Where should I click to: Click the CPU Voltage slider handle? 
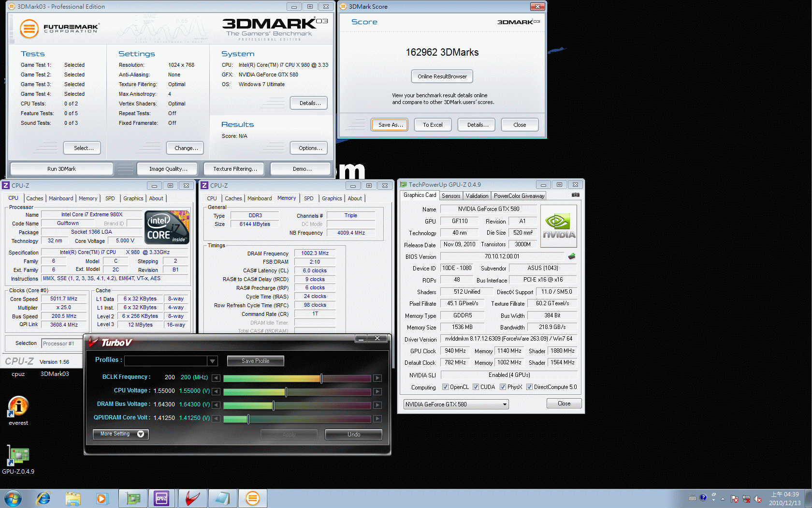[x=286, y=391]
